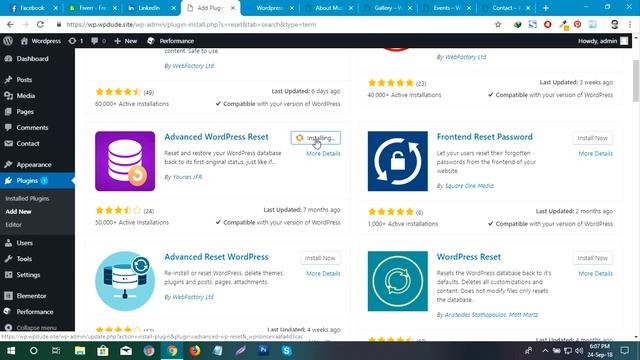Open the New content menu
Screen dimensions: 640x360
coord(126,41)
